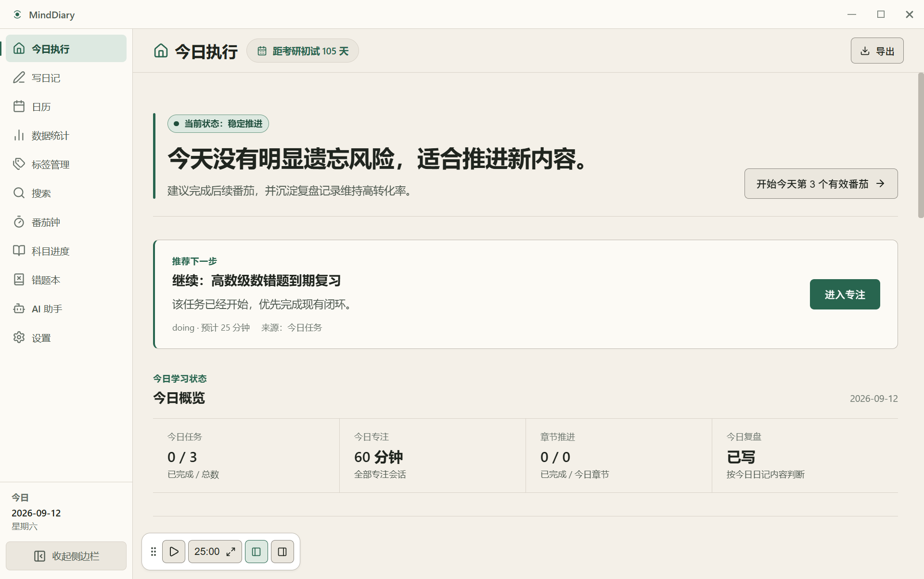
Task: Click 开始今天第 3 个有效番茄 button
Action: [x=821, y=183]
